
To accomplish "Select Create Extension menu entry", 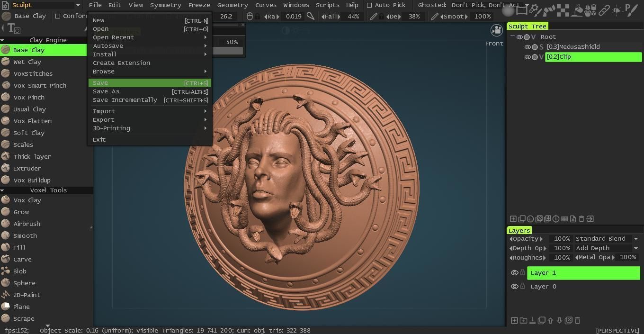I will pos(150,63).
